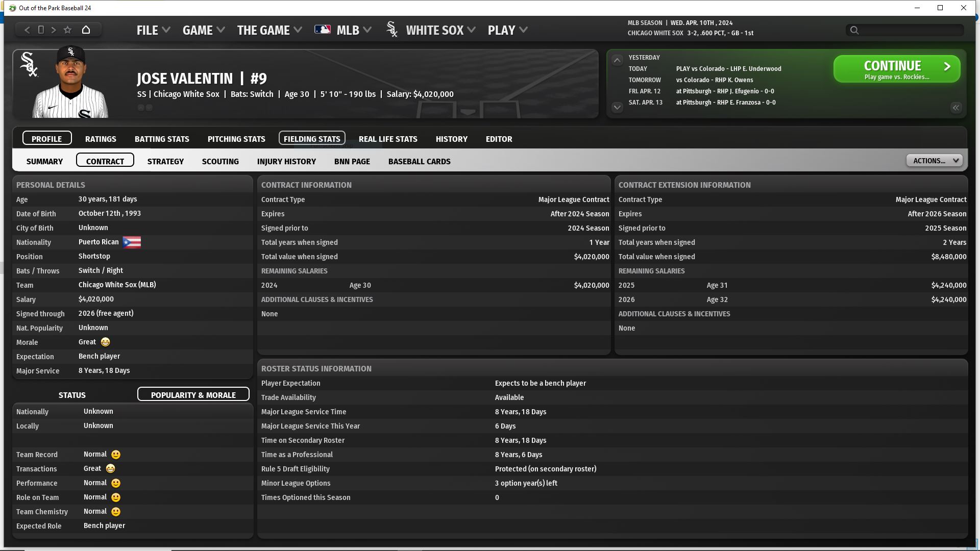Viewport: 980px width, 551px height.
Task: Expand the FILE menu
Action: 153,30
